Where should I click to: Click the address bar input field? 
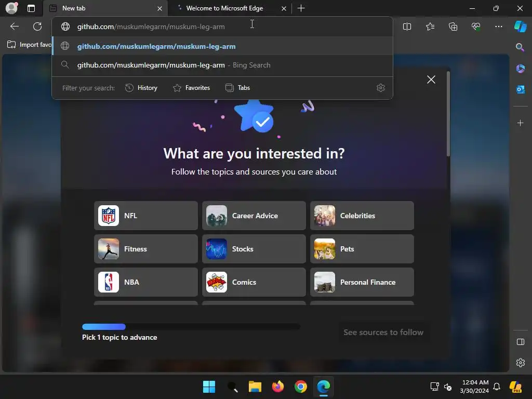click(x=222, y=26)
